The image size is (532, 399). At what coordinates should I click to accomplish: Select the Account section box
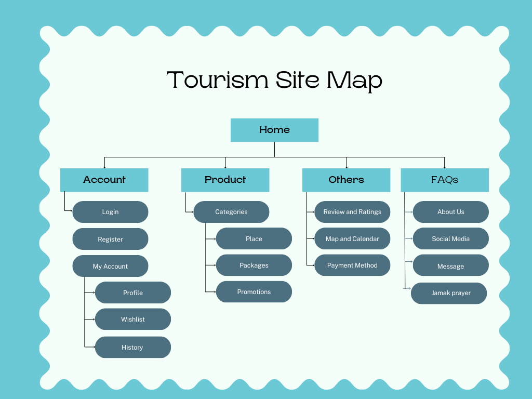click(104, 180)
